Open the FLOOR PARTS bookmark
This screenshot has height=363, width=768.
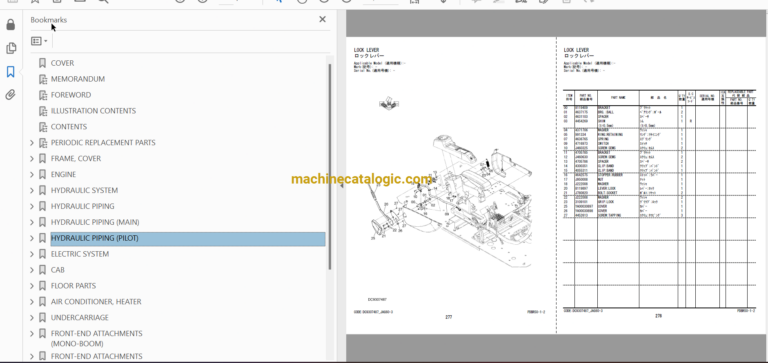click(73, 286)
